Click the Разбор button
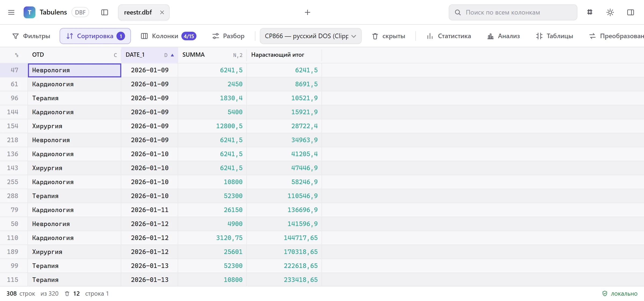The height and width of the screenshot is (301, 644). tap(228, 36)
